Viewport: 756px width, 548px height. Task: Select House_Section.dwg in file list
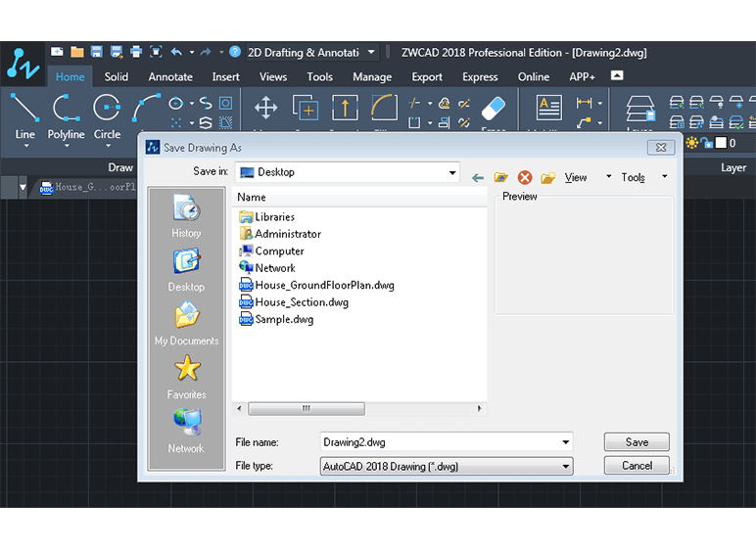click(294, 302)
